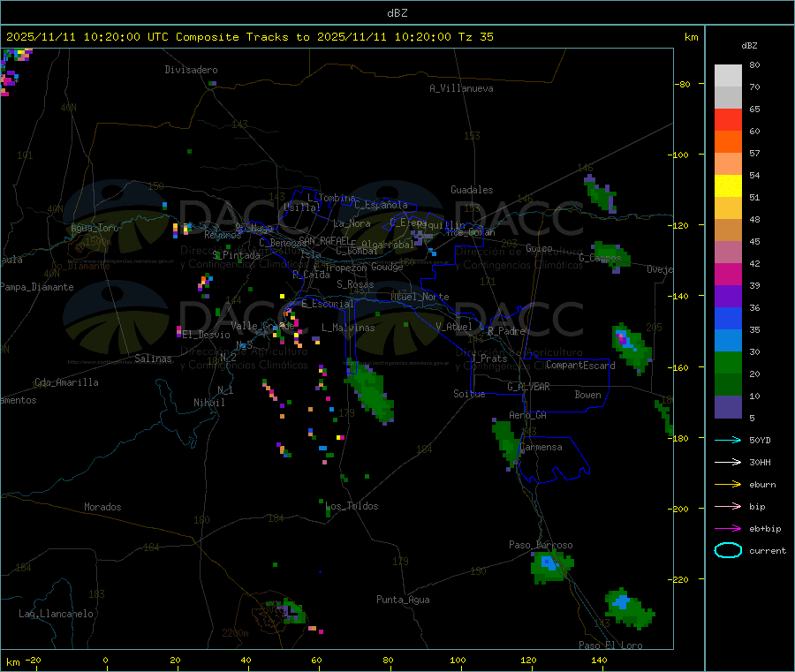Image resolution: width=795 pixels, height=672 pixels.
Task: Click the Soitue place label
Action: [469, 394]
